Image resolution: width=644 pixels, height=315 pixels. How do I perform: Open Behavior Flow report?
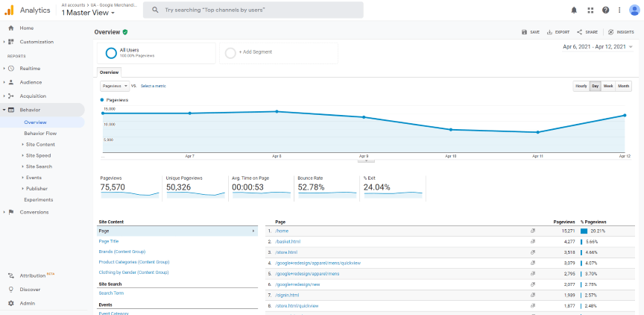click(40, 133)
